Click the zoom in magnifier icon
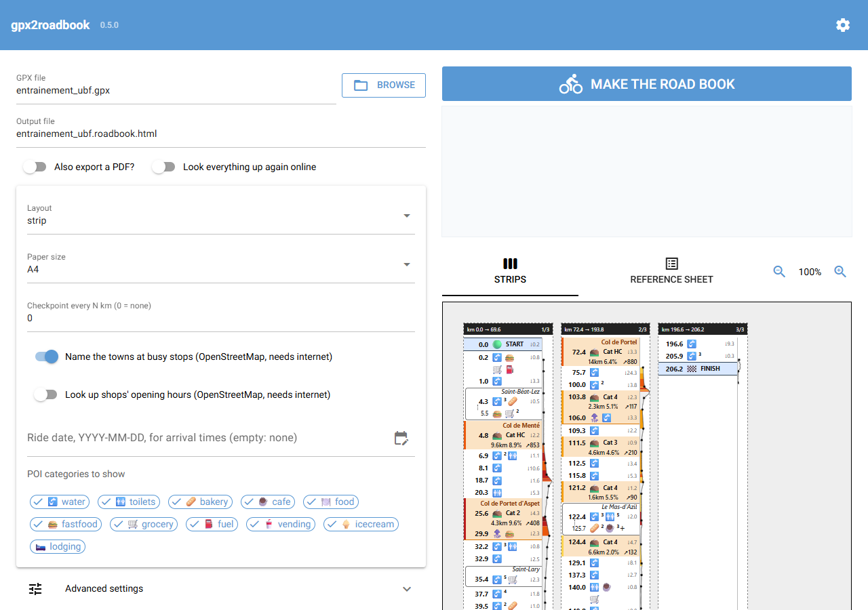Screen dimensions: 868x610 pyautogui.click(x=840, y=272)
